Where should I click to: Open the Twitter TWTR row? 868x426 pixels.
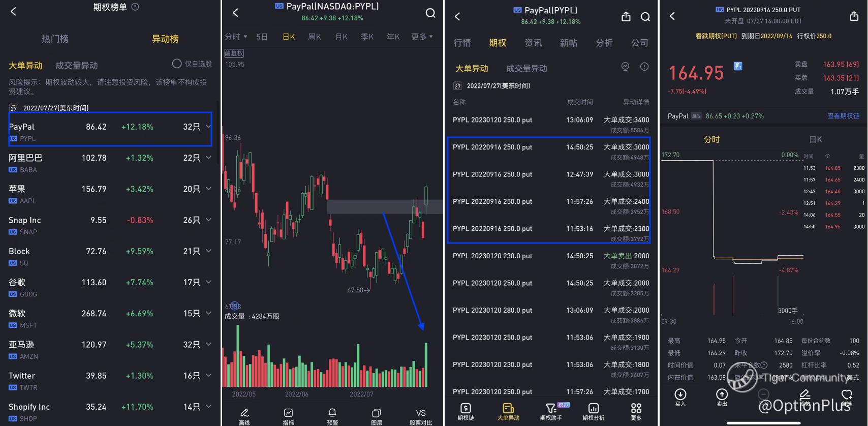tap(110, 381)
